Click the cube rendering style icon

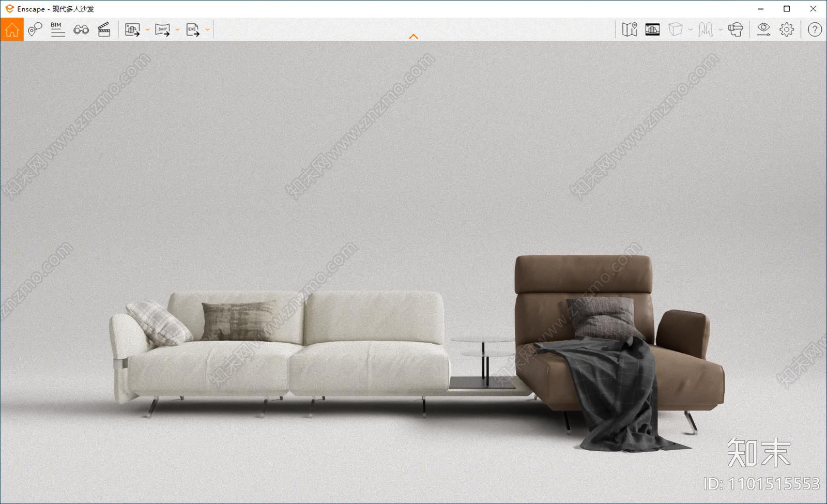[676, 29]
